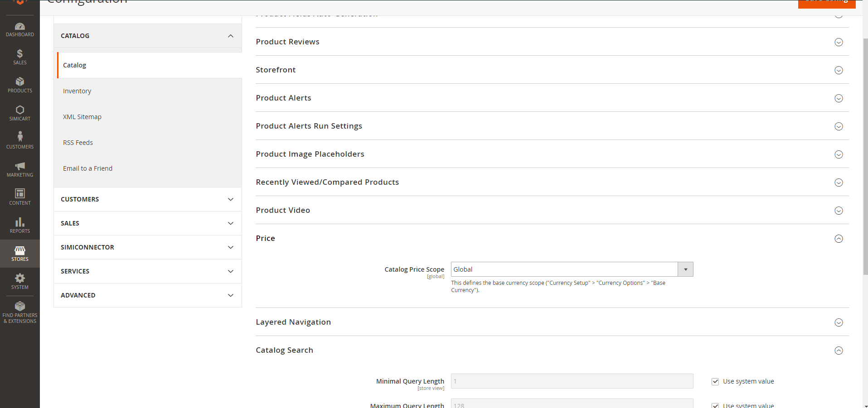Expand the SIMICONNECTOR settings group

(148, 247)
